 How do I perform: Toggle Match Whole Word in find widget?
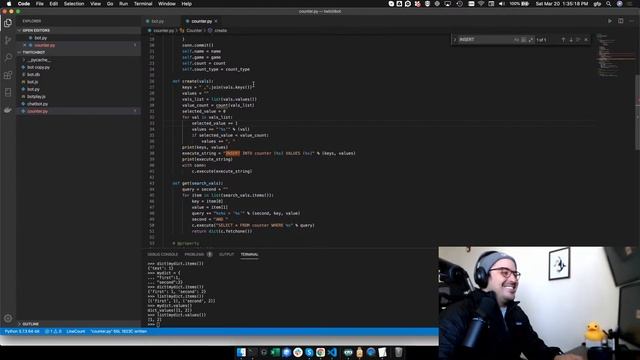(x=524, y=40)
